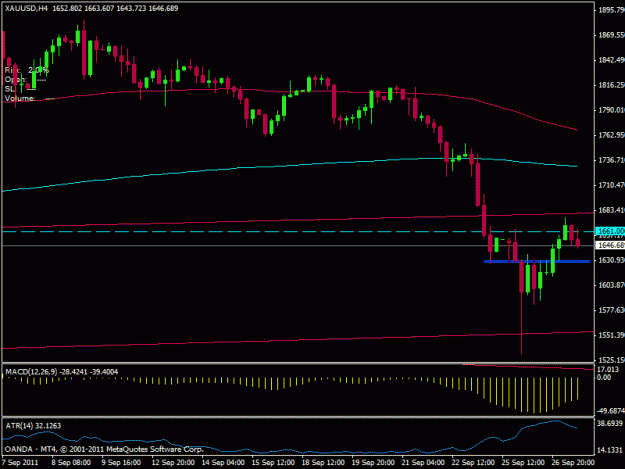
Task: Click the 1790.01 price scale value
Action: click(x=611, y=110)
